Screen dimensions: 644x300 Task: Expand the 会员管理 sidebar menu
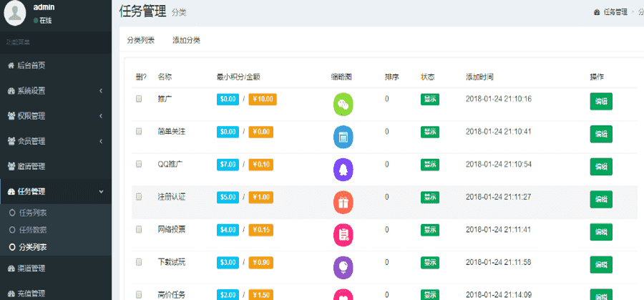[55, 141]
